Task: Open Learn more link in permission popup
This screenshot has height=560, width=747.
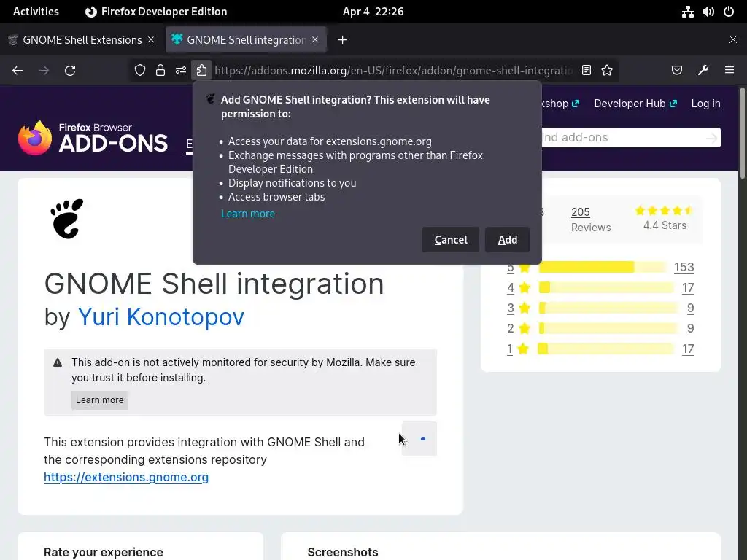Action: tap(248, 214)
